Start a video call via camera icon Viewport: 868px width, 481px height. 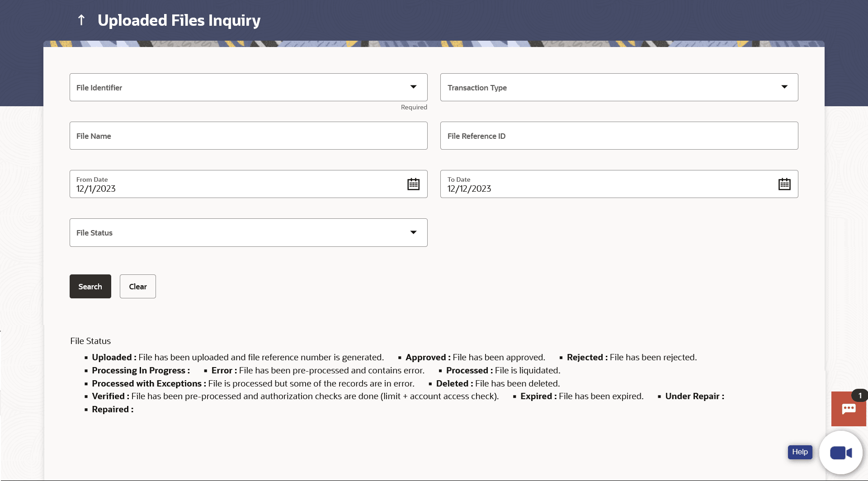click(840, 453)
